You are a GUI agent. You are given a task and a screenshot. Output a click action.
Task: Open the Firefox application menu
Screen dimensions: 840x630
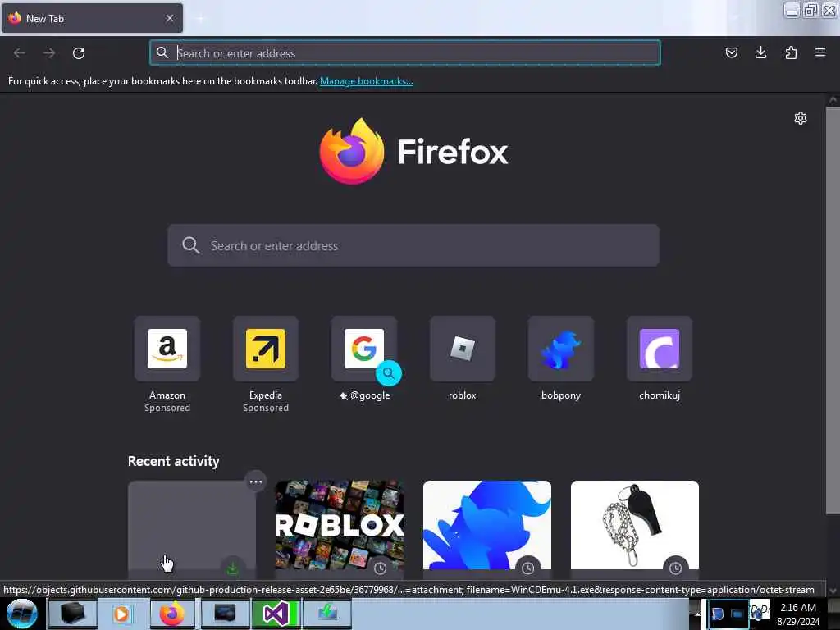(820, 52)
